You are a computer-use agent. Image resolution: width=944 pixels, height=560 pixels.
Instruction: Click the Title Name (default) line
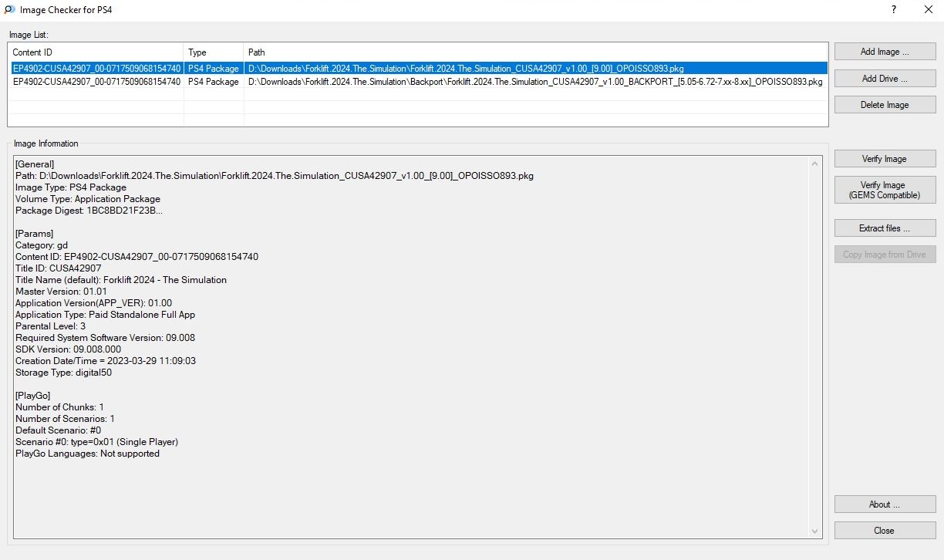pos(121,280)
